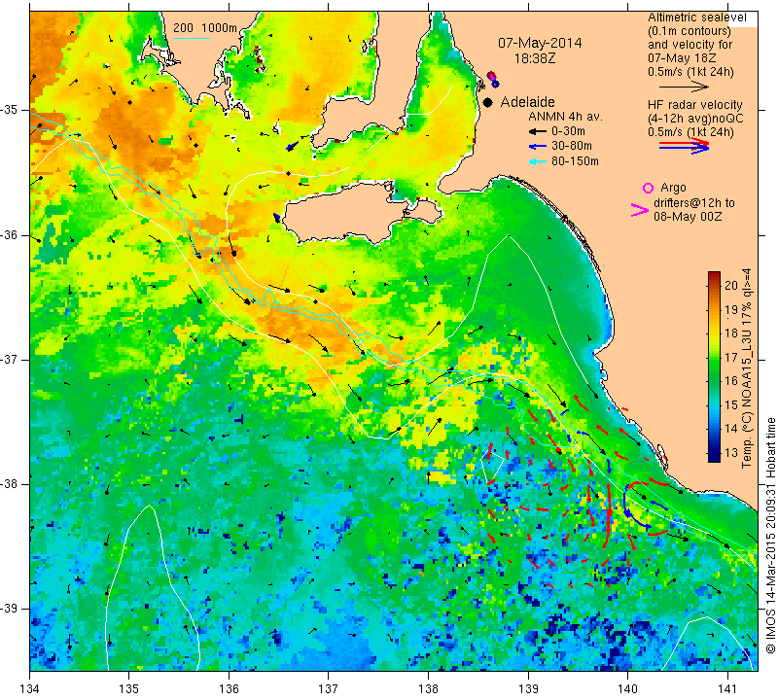This screenshot has width=778, height=700.
Task: Click the colorbar label '20'
Action: (731, 285)
